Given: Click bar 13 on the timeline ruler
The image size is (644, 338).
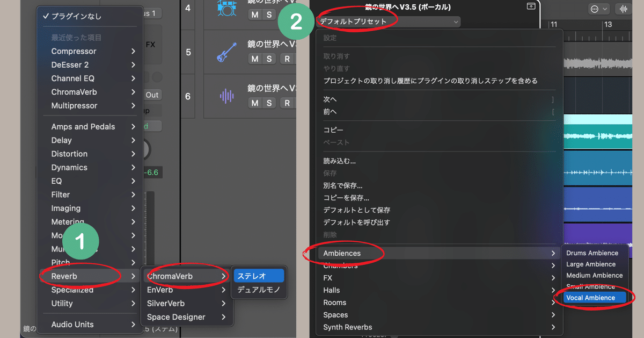Looking at the screenshot, I should click(x=608, y=25).
